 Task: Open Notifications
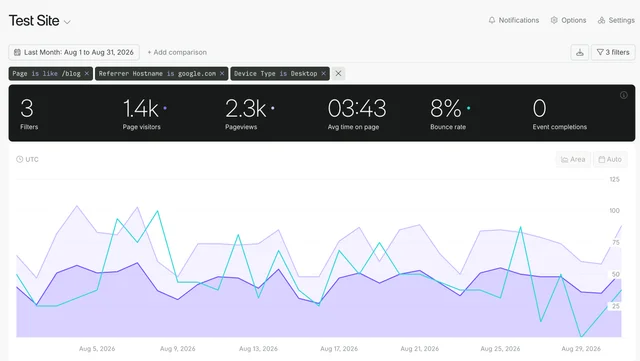pyautogui.click(x=513, y=20)
